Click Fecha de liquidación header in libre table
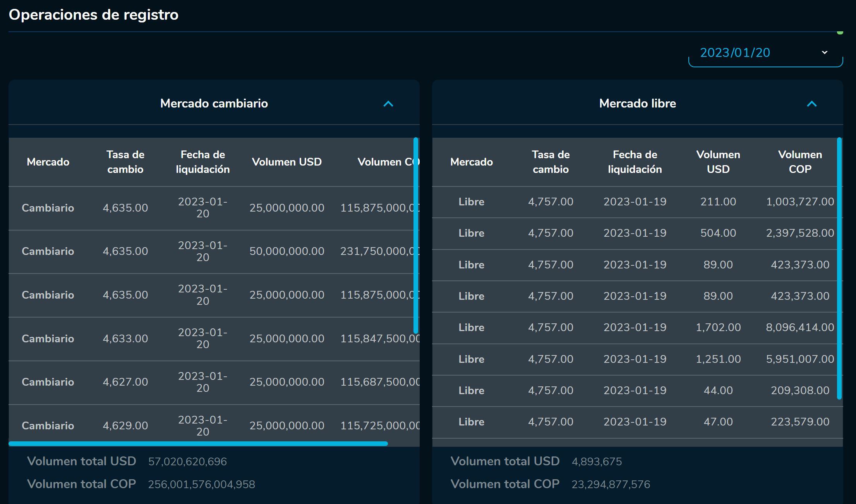Screen dimensions: 856x504 (635, 162)
